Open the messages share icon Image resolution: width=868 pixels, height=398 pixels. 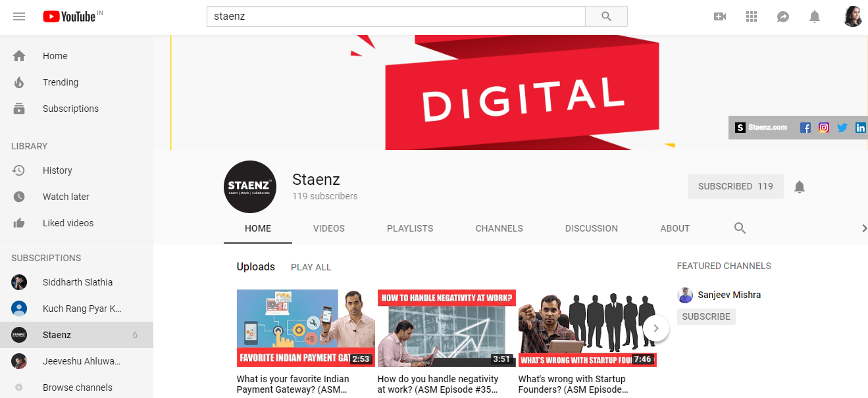tap(783, 16)
